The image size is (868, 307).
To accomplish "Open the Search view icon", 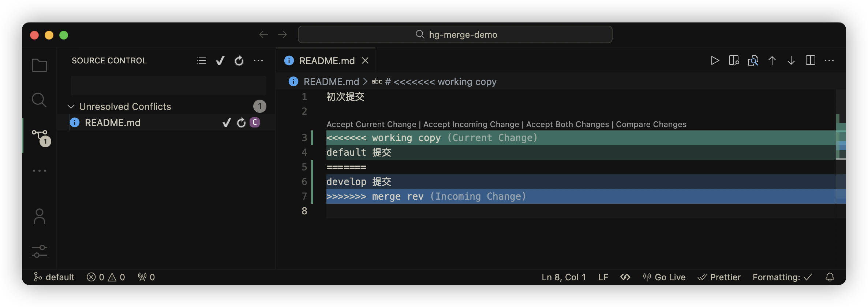I will (x=39, y=100).
